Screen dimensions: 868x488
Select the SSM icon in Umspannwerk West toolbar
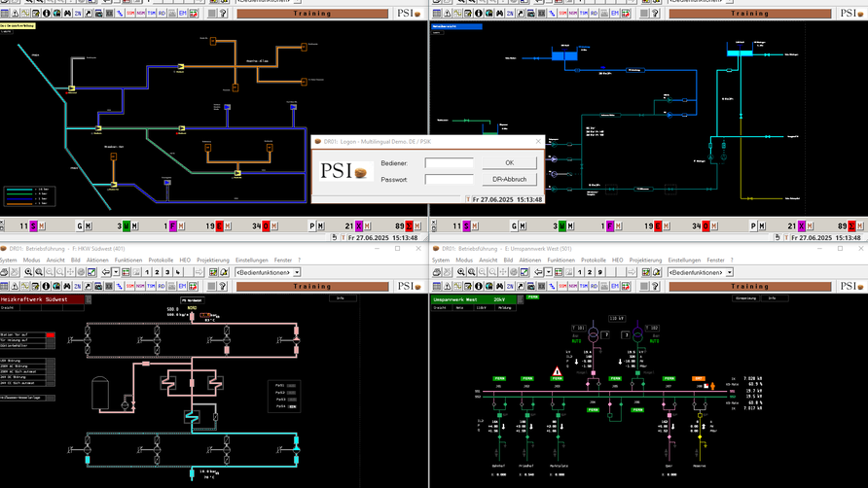pos(562,286)
